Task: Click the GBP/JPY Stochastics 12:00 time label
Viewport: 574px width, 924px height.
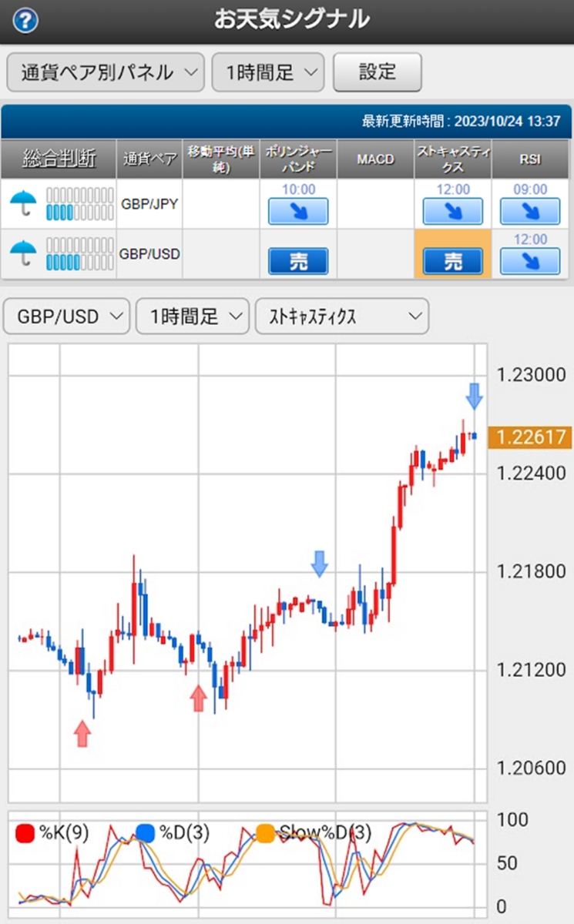Action: [x=453, y=189]
